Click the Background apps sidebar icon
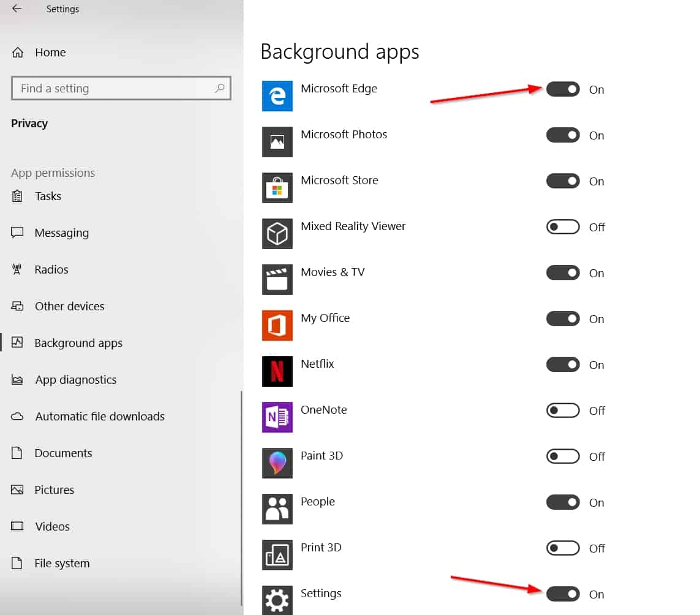The height and width of the screenshot is (615, 700). pyautogui.click(x=17, y=343)
